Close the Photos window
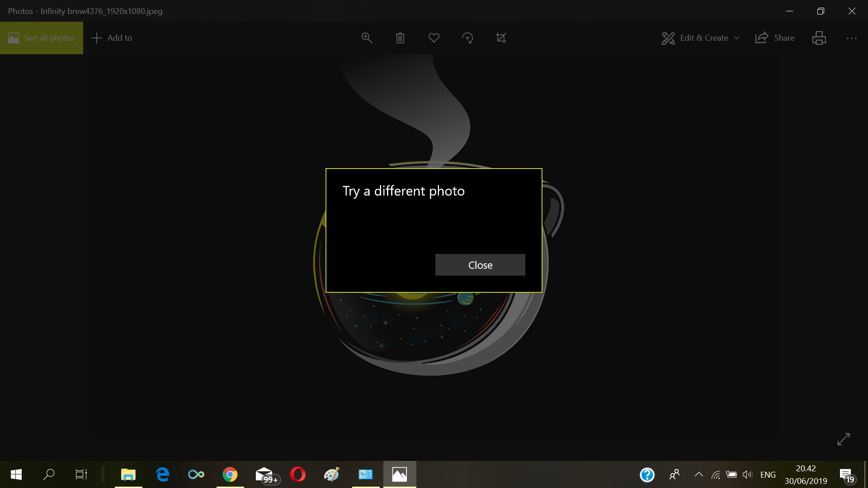This screenshot has height=488, width=868. pyautogui.click(x=852, y=11)
